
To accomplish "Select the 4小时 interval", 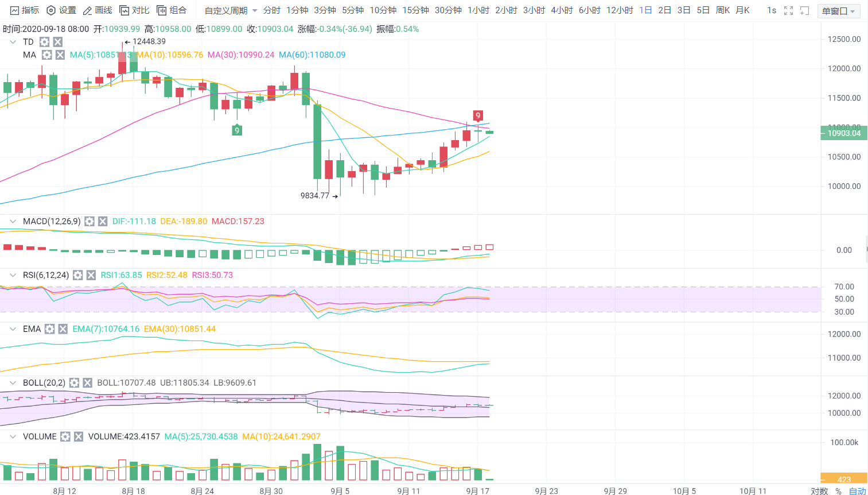I will [x=562, y=10].
